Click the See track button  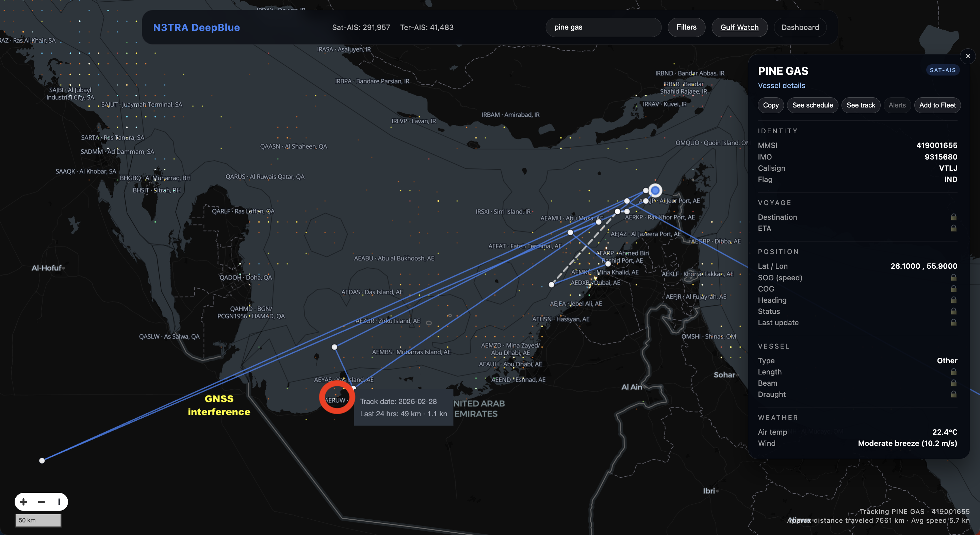tap(861, 105)
